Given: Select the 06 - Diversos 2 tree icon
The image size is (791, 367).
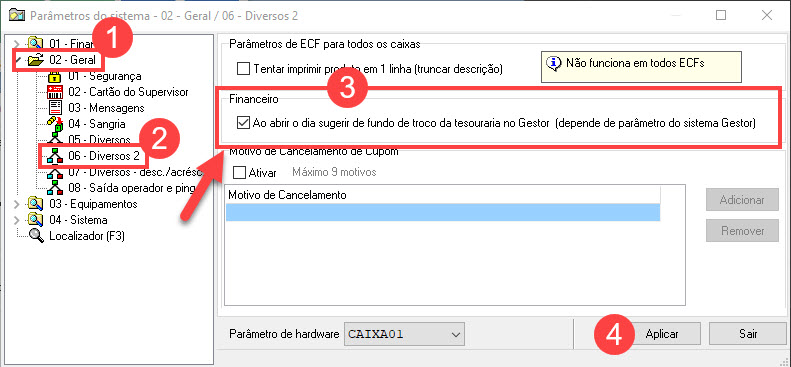Looking at the screenshot, I should point(54,156).
